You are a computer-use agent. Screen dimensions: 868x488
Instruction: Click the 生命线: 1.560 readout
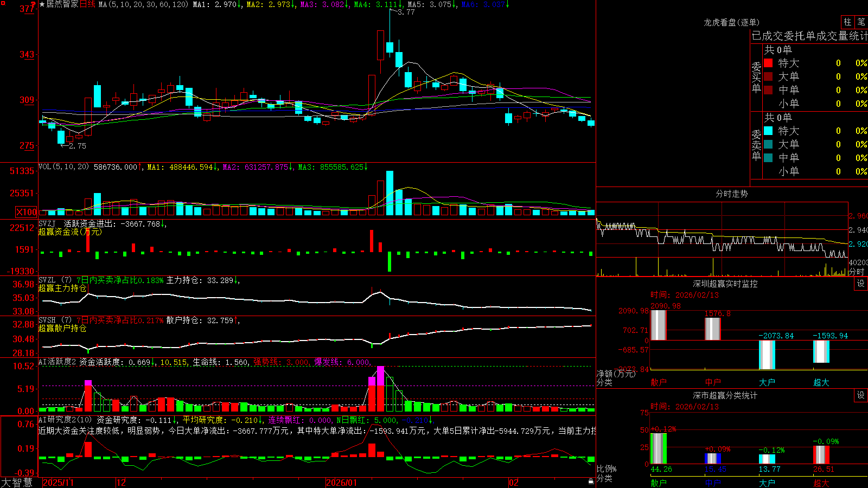click(x=221, y=362)
